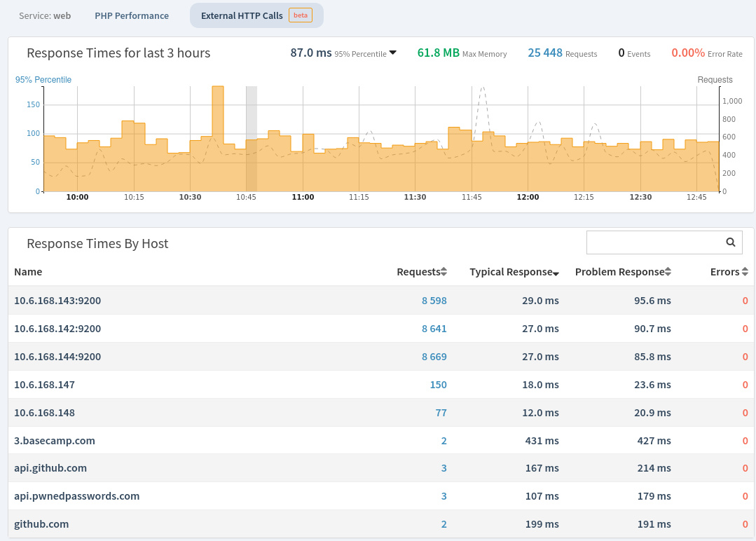
Task: Click the grey highlighted 10:45 chart band
Action: click(252, 139)
